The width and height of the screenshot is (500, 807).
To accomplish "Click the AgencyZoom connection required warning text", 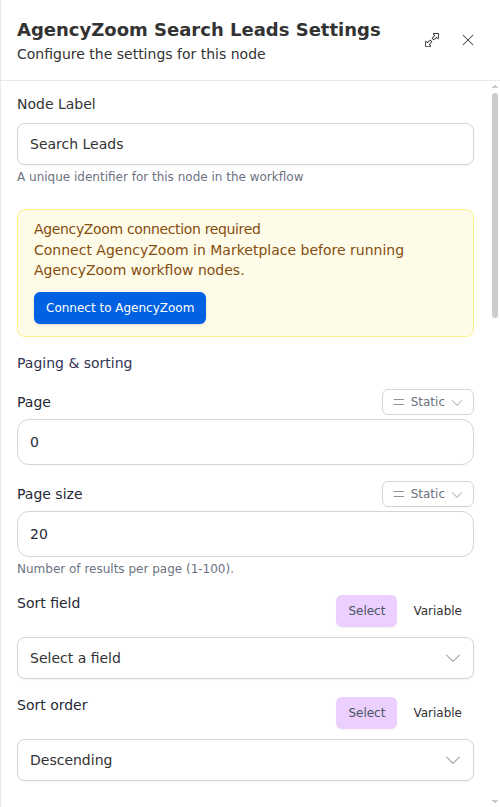I will [x=147, y=229].
